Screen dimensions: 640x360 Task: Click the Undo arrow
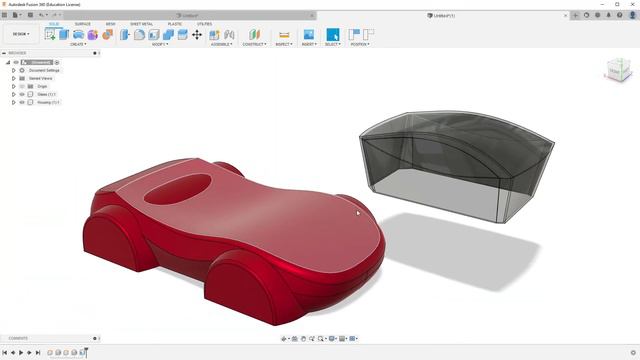click(41, 15)
